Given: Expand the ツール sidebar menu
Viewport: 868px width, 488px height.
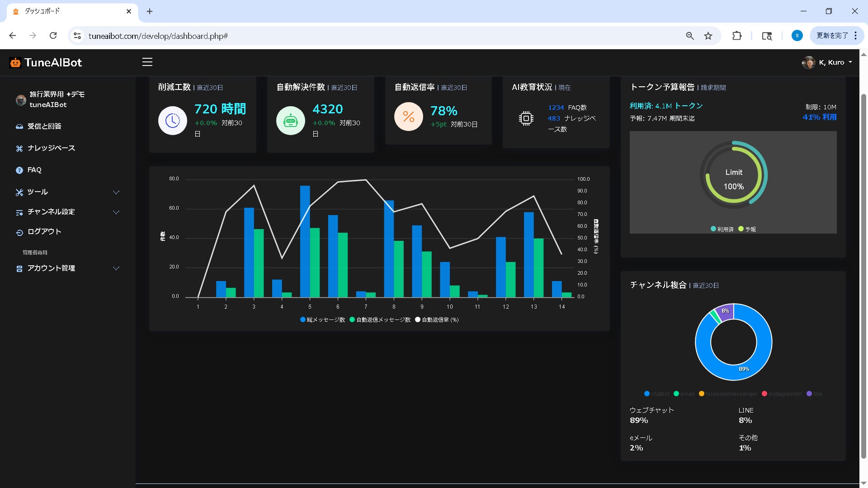Looking at the screenshot, I should pyautogui.click(x=67, y=192).
